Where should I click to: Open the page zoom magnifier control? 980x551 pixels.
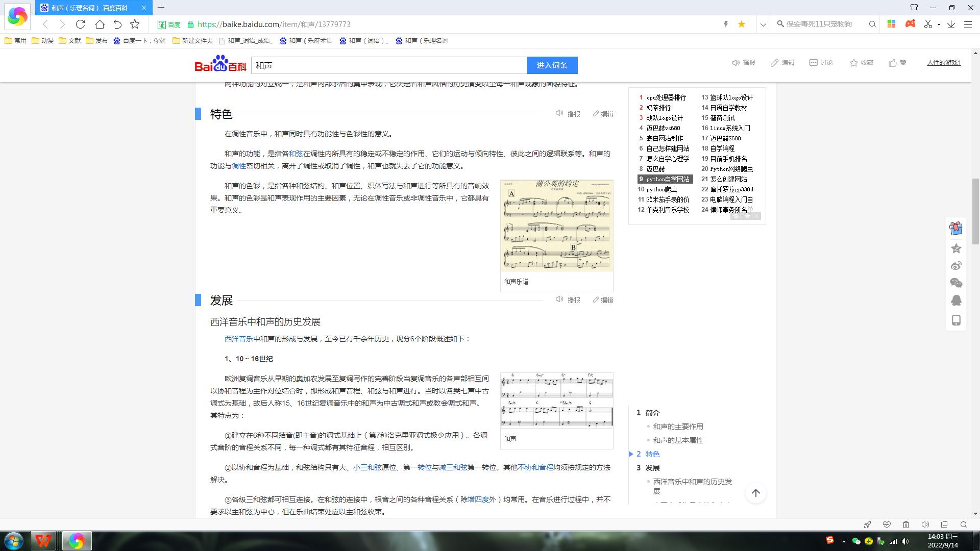pyautogui.click(x=963, y=524)
